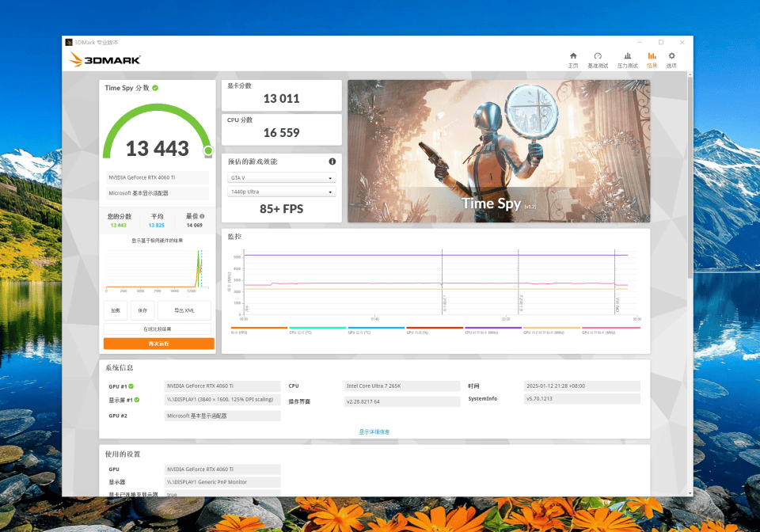Click the Intel Core Ultra 7 265K CPU field
Viewport: 760px width, 532px height.
[402, 386]
